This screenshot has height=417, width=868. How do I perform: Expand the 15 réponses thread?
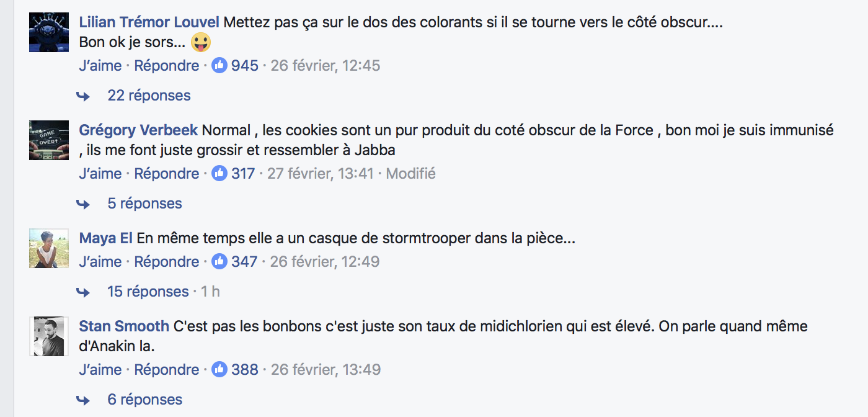148,292
